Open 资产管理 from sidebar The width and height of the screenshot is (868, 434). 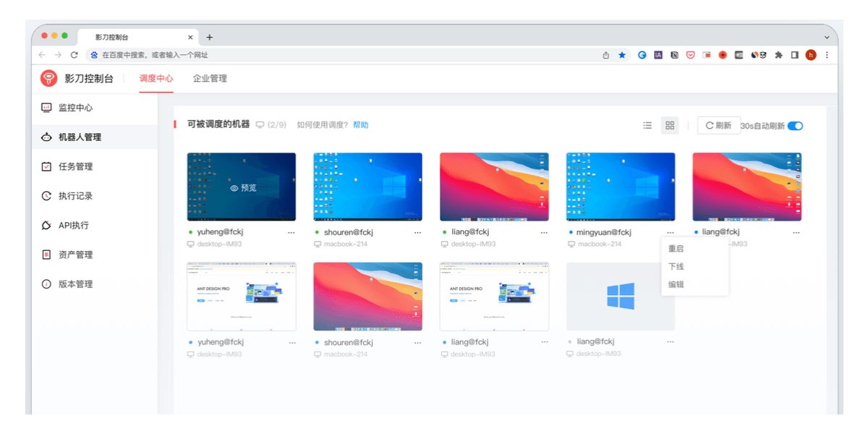coord(75,255)
